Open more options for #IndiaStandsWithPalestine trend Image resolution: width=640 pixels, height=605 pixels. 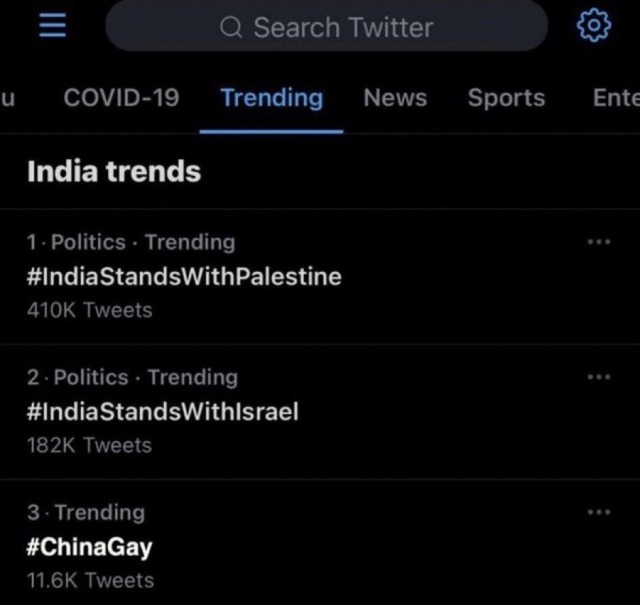599,242
